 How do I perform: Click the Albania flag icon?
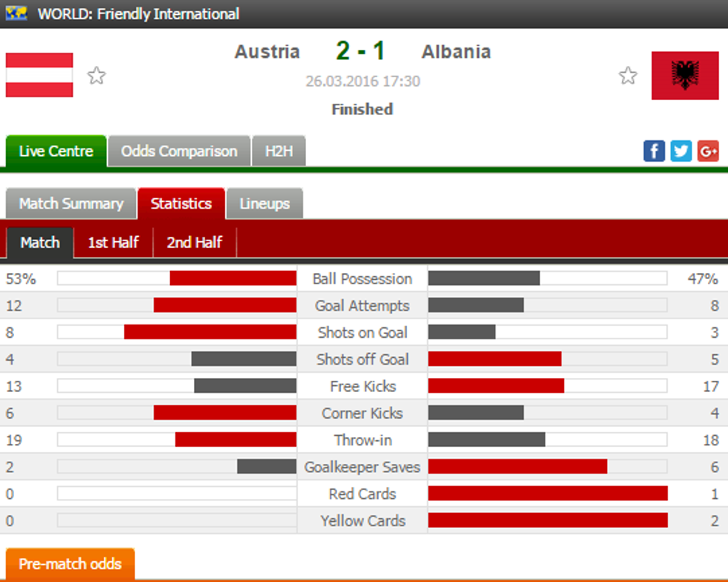[684, 75]
